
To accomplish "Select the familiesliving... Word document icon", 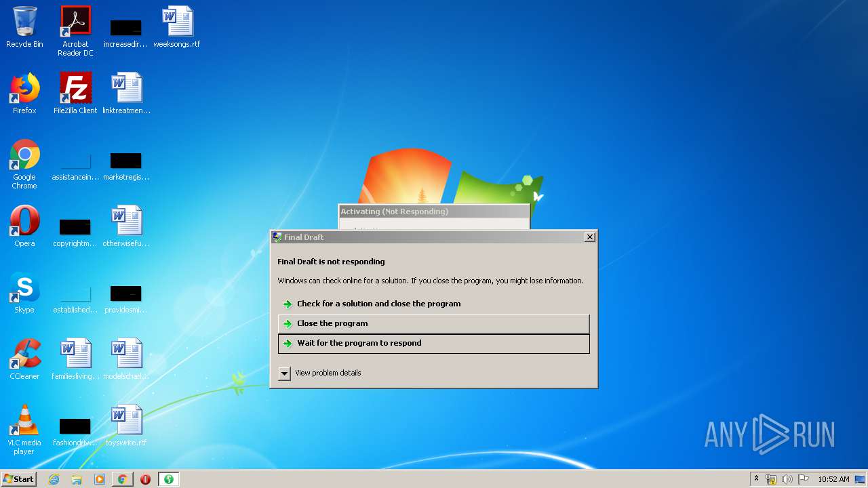I will (75, 359).
